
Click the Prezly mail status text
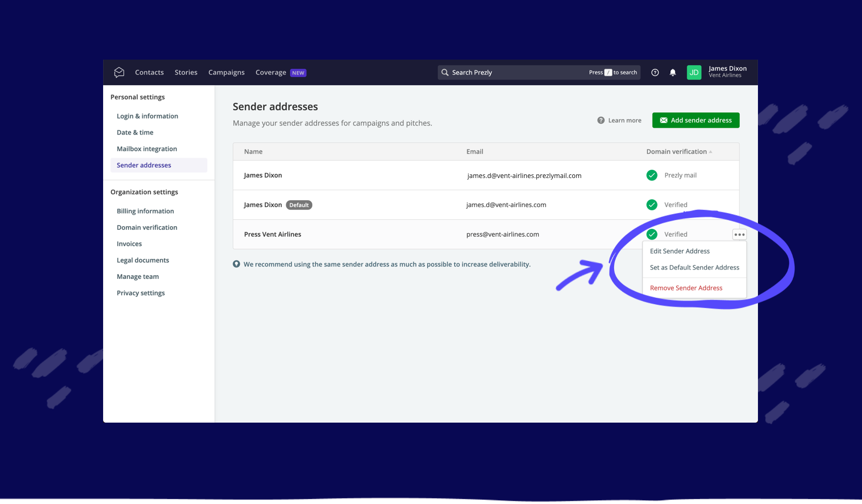click(x=680, y=175)
